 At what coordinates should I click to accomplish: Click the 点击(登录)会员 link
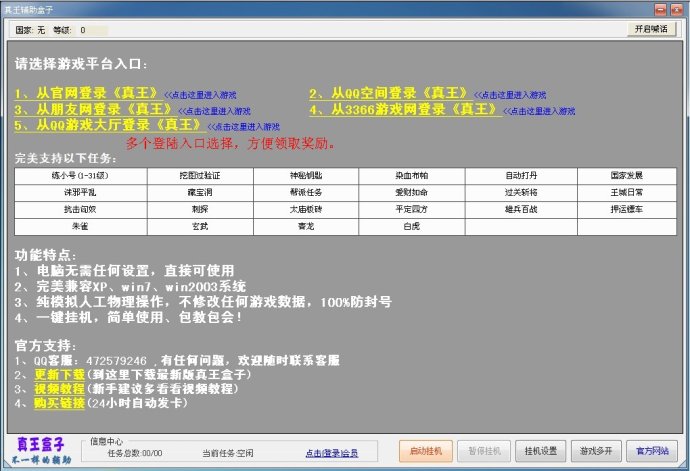(x=332, y=453)
